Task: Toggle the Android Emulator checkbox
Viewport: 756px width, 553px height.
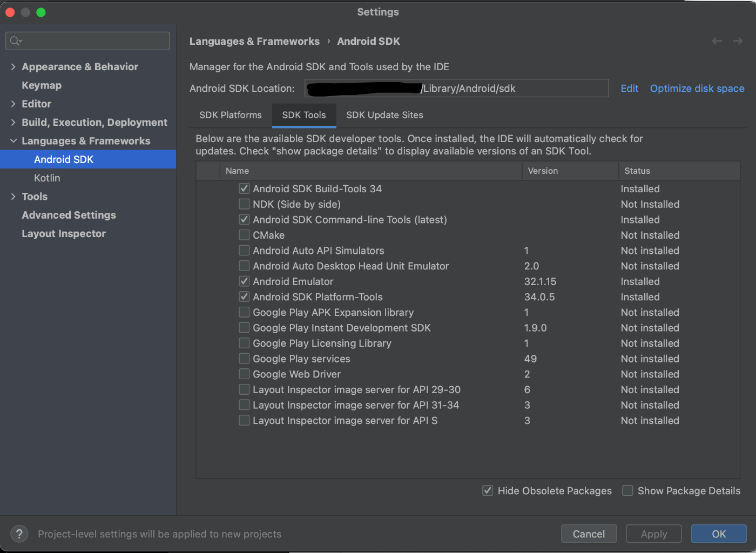Action: pyautogui.click(x=244, y=281)
